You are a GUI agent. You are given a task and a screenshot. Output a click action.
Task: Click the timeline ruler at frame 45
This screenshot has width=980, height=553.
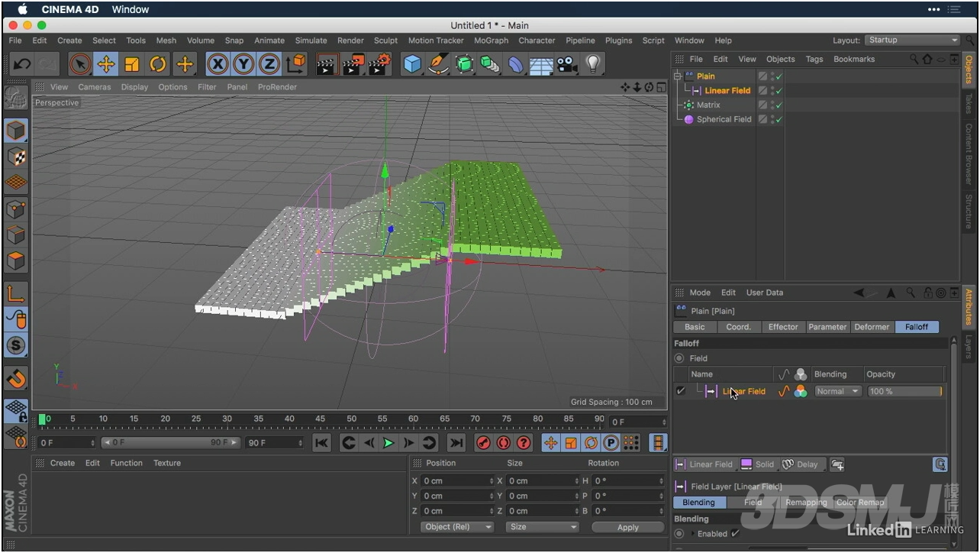tap(320, 419)
